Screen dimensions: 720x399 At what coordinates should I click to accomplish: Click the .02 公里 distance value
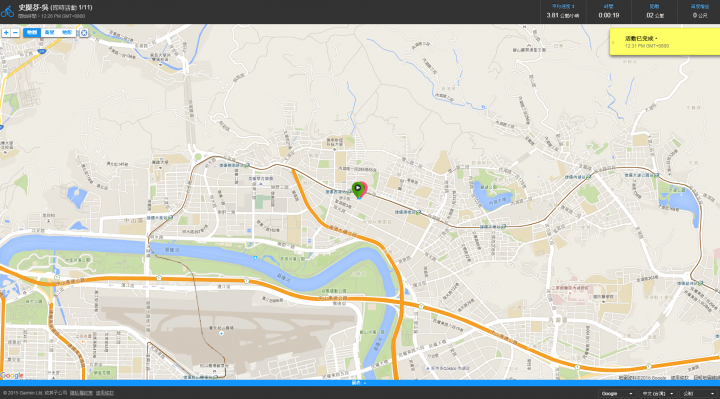tap(655, 15)
